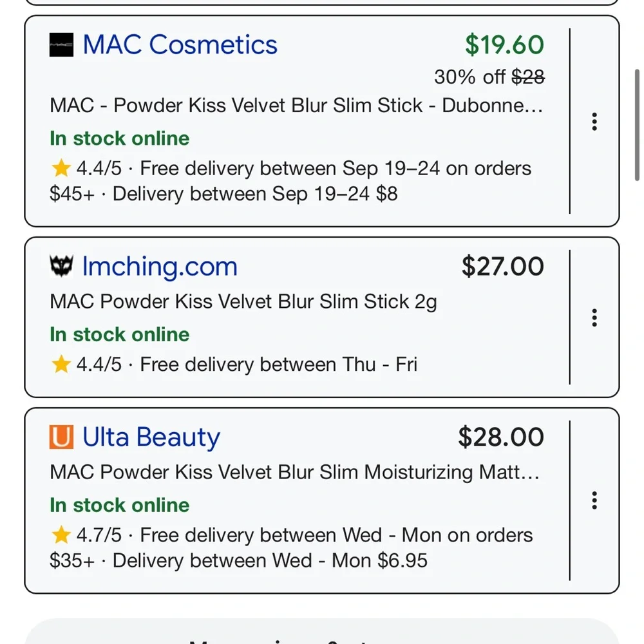Visit the Imching.com store link
Screen dimensions: 644x644
coord(160,267)
